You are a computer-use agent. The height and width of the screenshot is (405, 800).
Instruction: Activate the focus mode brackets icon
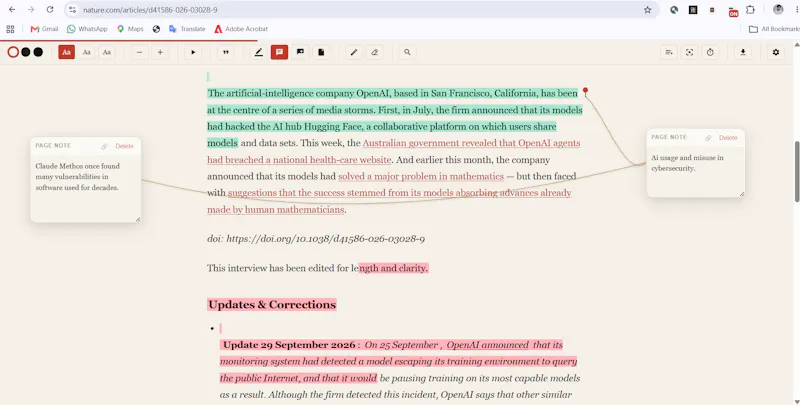tap(689, 52)
